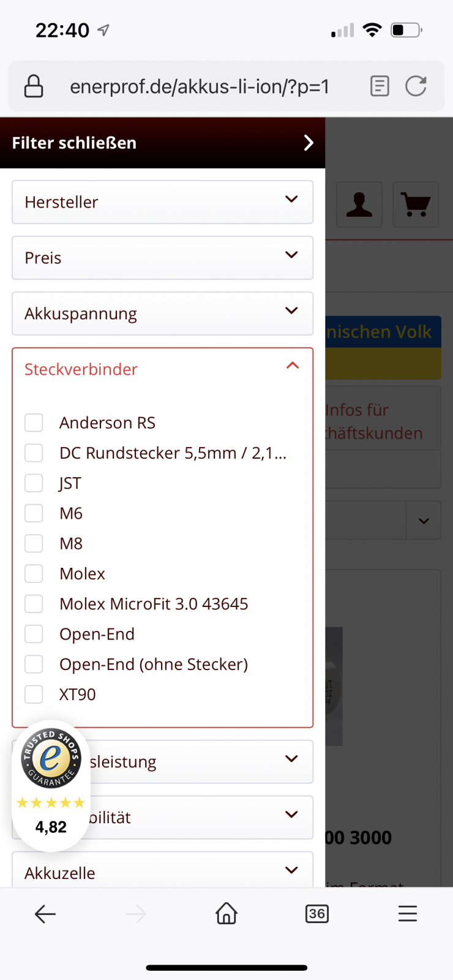The image size is (453, 980).
Task: Open the browser hamburger menu
Action: tap(407, 914)
